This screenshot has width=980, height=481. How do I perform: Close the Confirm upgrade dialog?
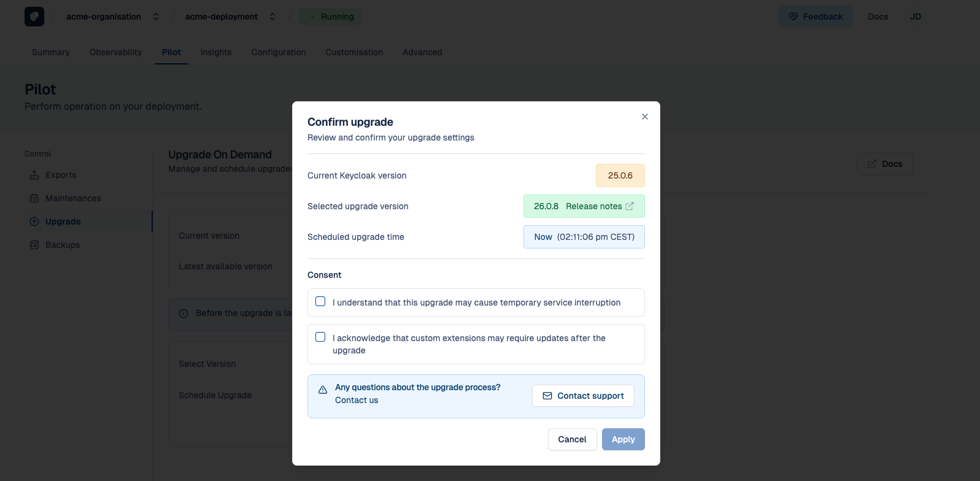(x=645, y=117)
